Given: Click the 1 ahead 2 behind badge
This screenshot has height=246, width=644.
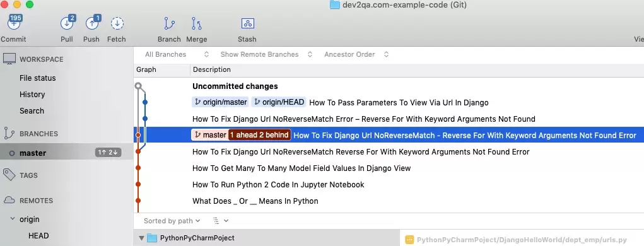Looking at the screenshot, I should pyautogui.click(x=260, y=135).
